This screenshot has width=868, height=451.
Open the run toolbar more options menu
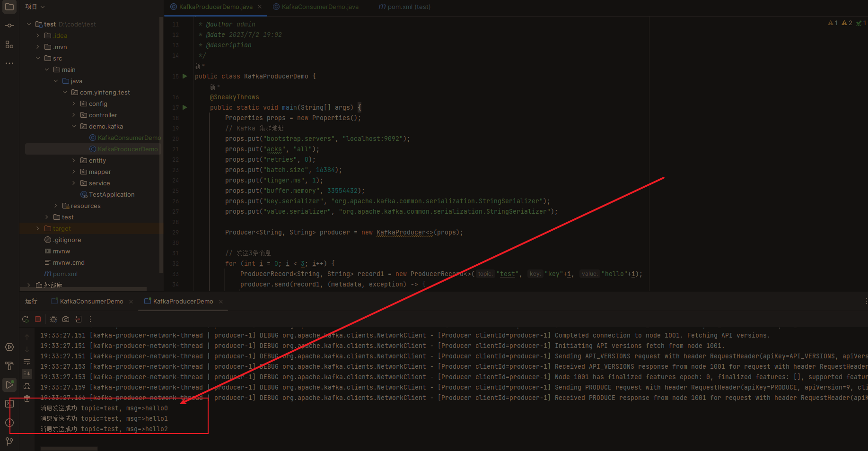(90, 319)
